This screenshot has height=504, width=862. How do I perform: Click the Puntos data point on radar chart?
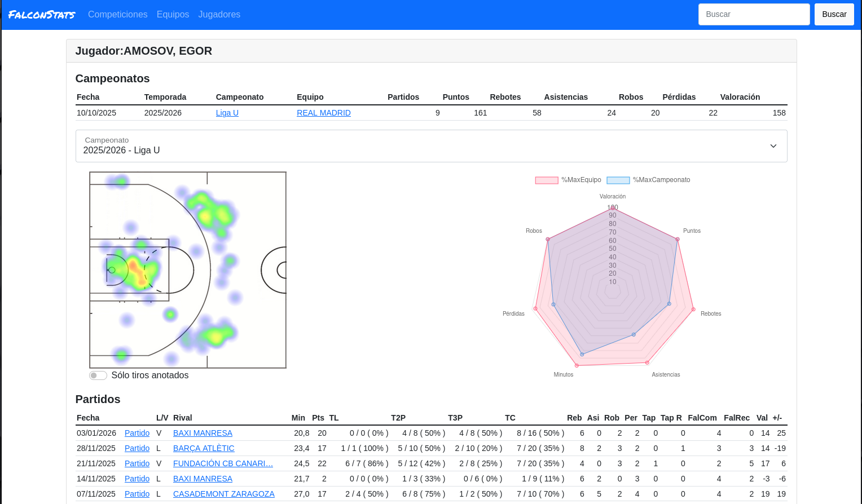[x=678, y=239]
